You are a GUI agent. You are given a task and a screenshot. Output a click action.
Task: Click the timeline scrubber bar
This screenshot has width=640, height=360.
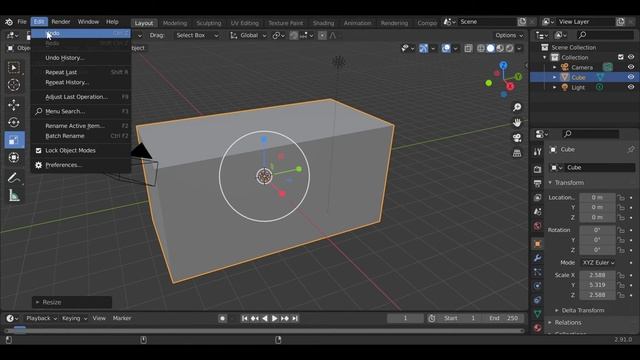(264, 330)
